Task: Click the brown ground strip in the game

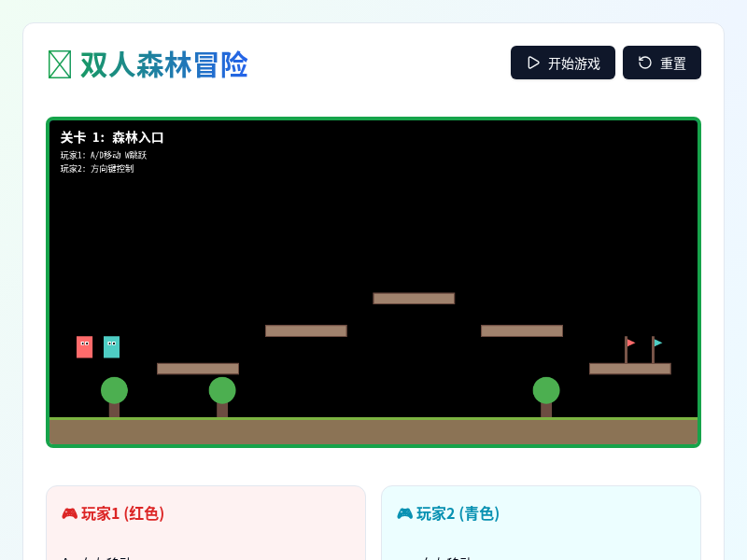Action: tap(373, 432)
